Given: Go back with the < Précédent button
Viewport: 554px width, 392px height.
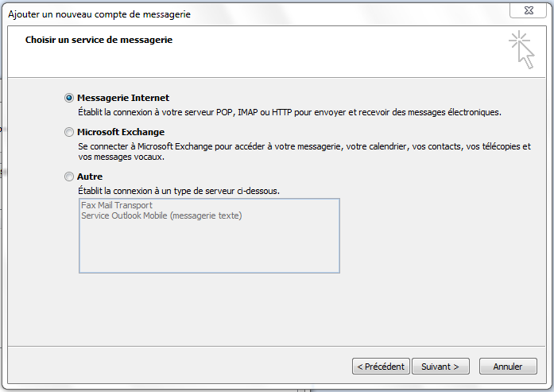Looking at the screenshot, I should 381,367.
